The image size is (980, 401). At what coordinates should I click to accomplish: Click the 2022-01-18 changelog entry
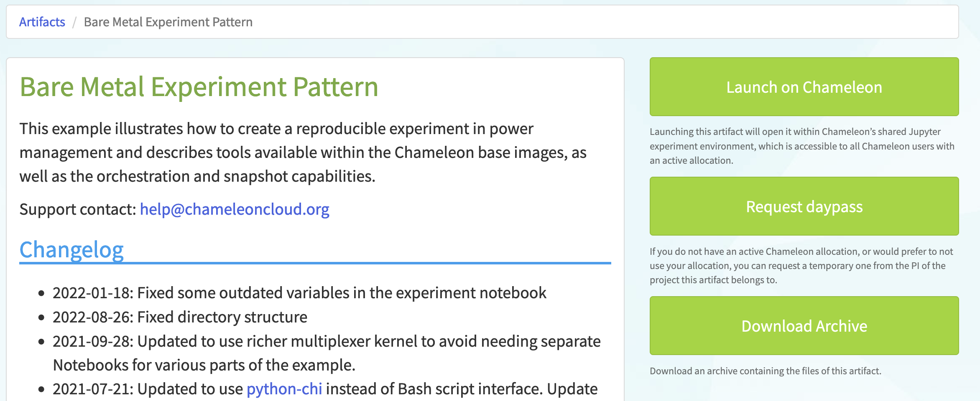299,293
